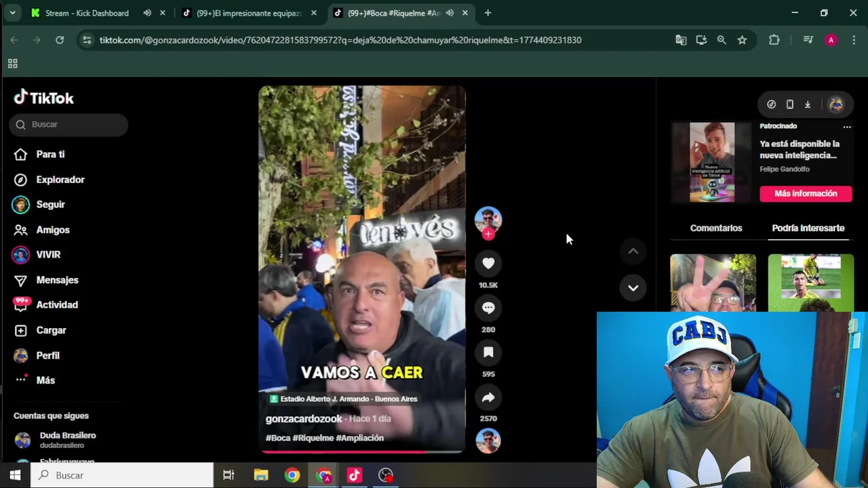Click the Más información ad button
The image size is (868, 488).
806,194
